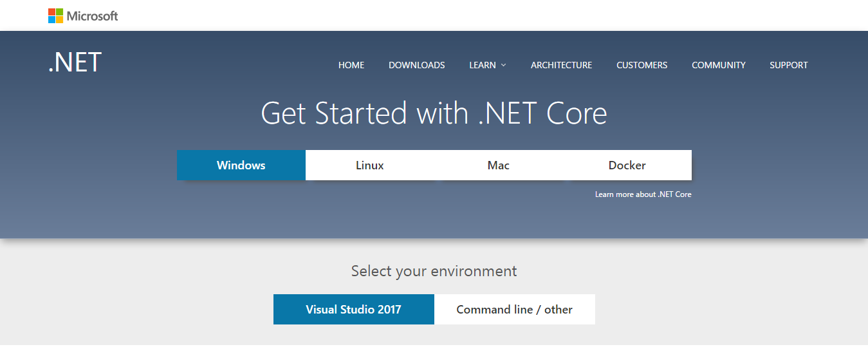The image size is (868, 347).
Task: Select the Windows platform tab
Action: click(241, 165)
